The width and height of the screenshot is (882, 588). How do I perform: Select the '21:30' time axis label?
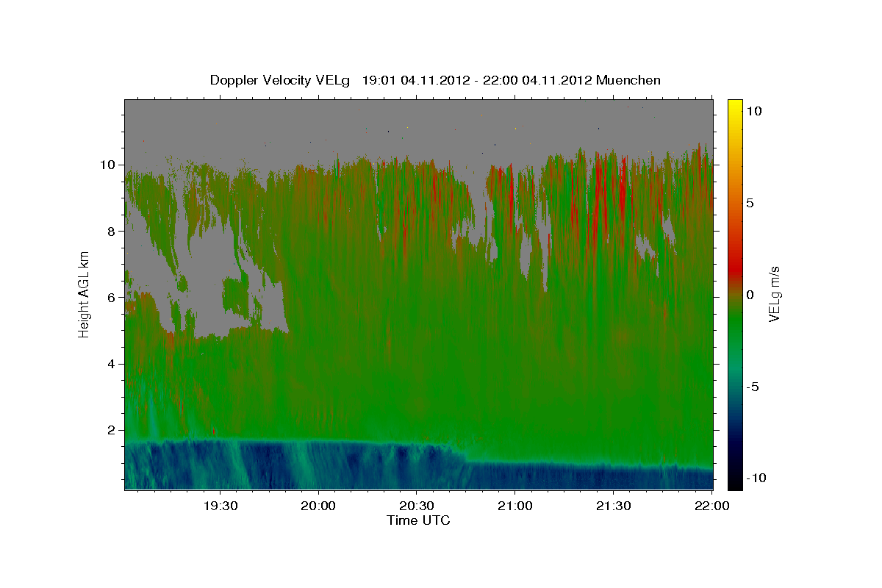tap(613, 506)
